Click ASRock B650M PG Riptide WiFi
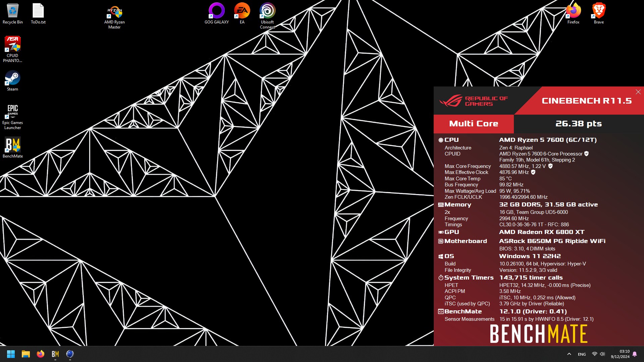Screen dimensions: 644x362 552,241
